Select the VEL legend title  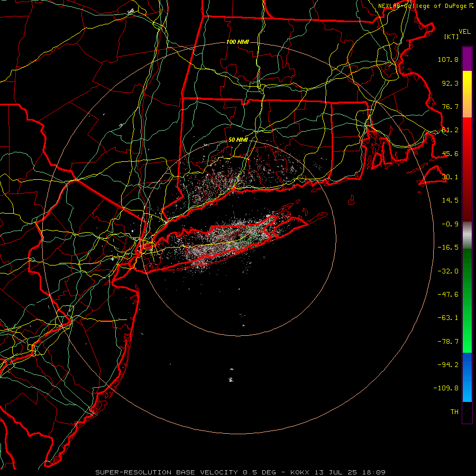tap(464, 31)
